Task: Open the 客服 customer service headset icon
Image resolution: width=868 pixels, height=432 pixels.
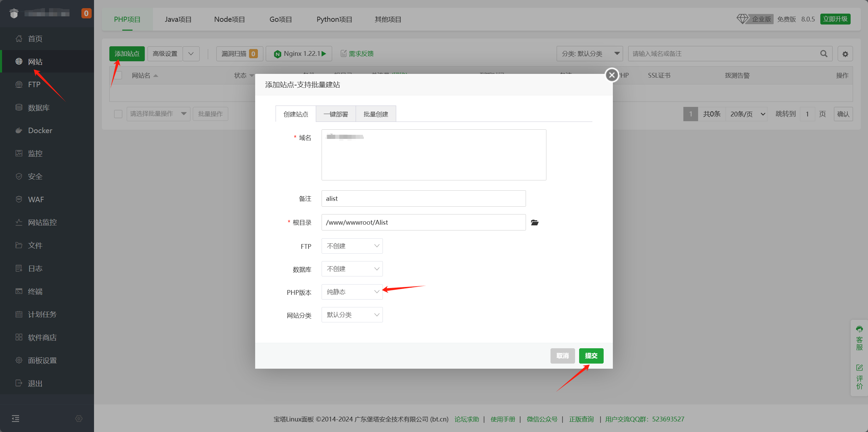Action: click(x=859, y=329)
